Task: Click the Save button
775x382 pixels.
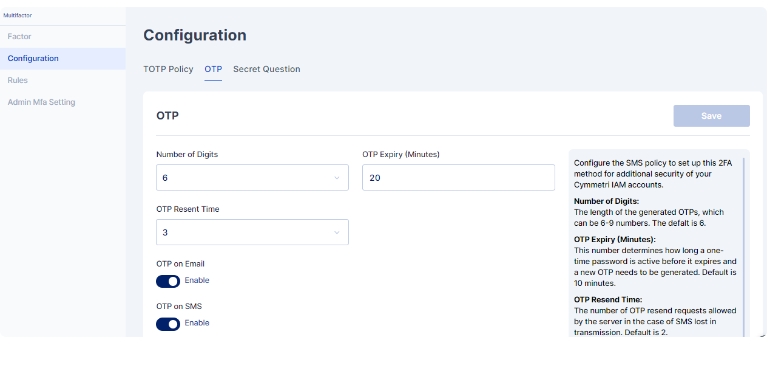Action: pyautogui.click(x=711, y=116)
